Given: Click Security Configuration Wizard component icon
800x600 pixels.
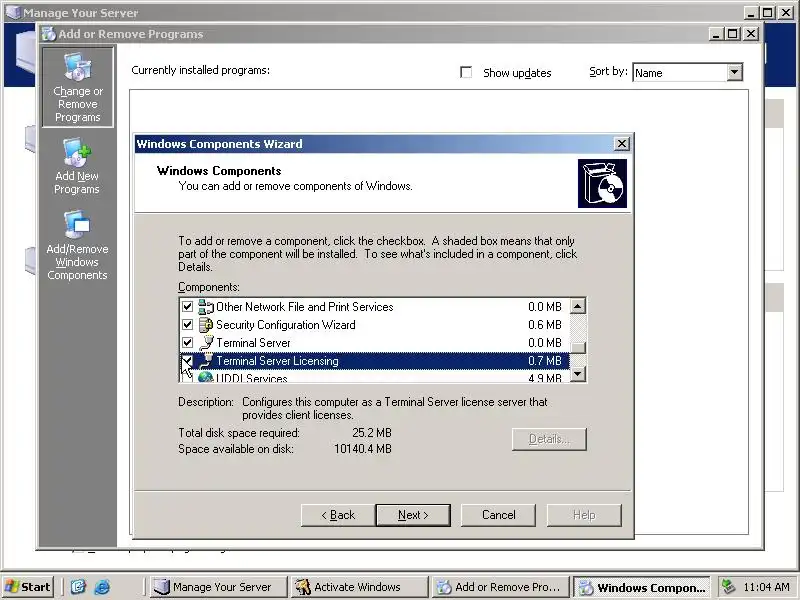Looking at the screenshot, I should point(206,324).
